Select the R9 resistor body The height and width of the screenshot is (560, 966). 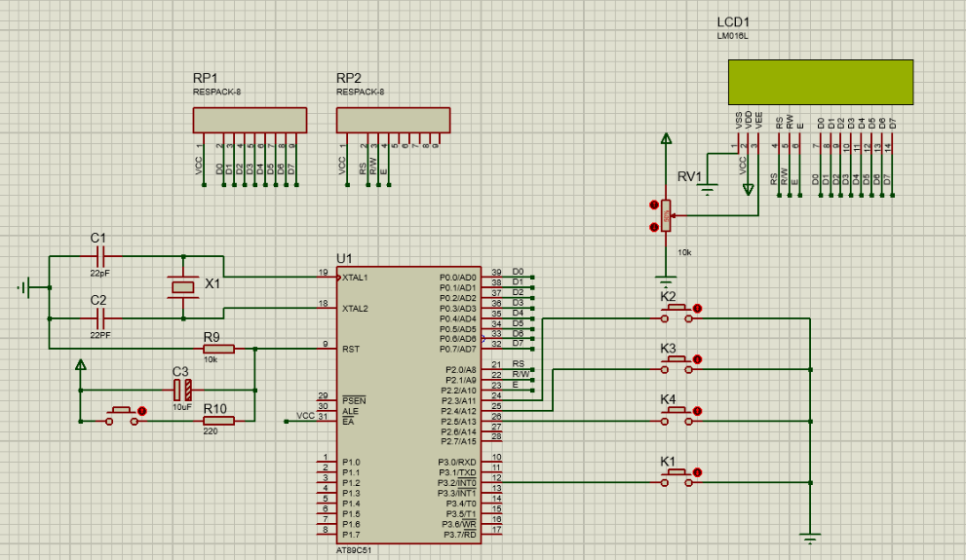(218, 349)
